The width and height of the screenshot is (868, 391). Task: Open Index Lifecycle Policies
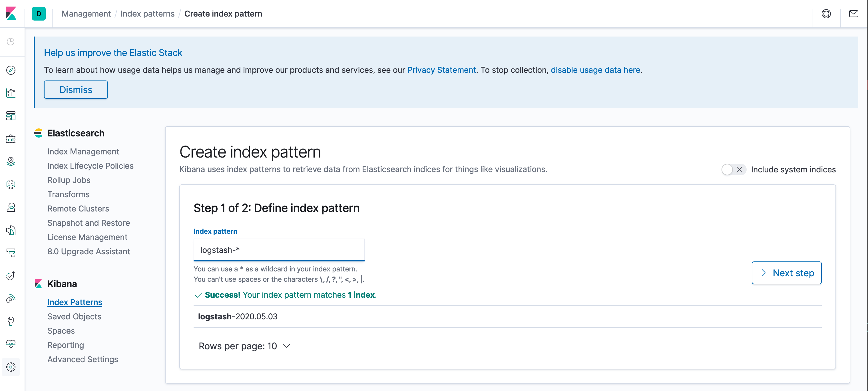(x=90, y=166)
